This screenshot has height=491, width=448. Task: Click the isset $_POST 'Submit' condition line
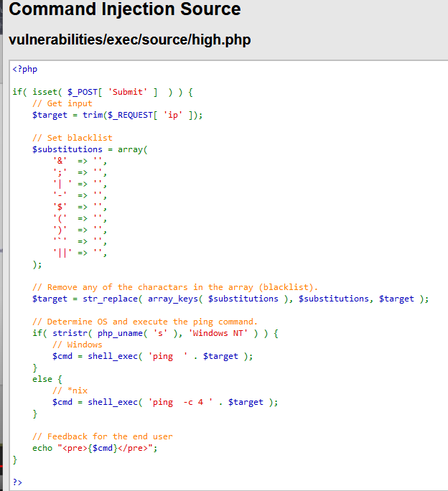coord(103,92)
